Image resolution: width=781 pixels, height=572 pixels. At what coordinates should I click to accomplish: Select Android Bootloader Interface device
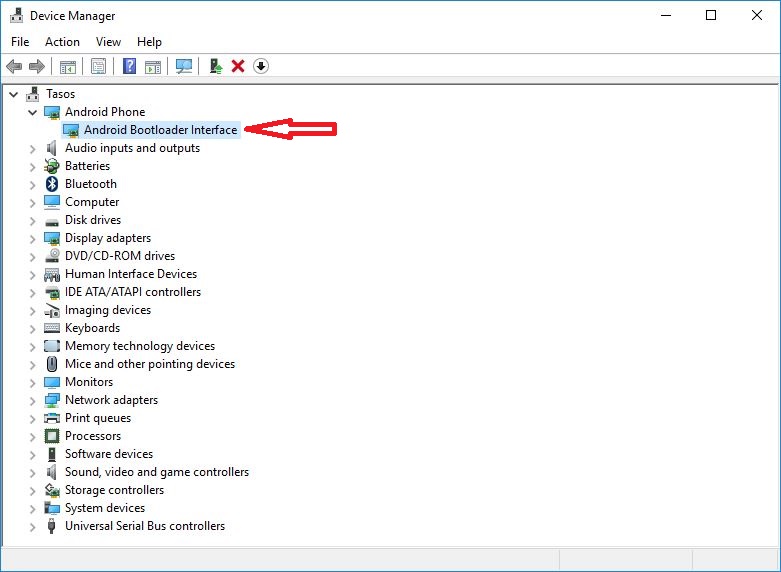tap(160, 130)
